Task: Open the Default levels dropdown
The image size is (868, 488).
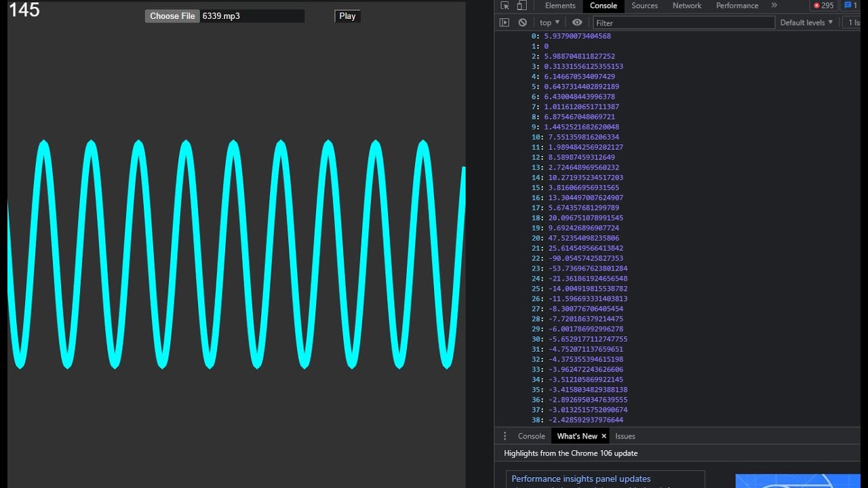Action: pyautogui.click(x=806, y=22)
